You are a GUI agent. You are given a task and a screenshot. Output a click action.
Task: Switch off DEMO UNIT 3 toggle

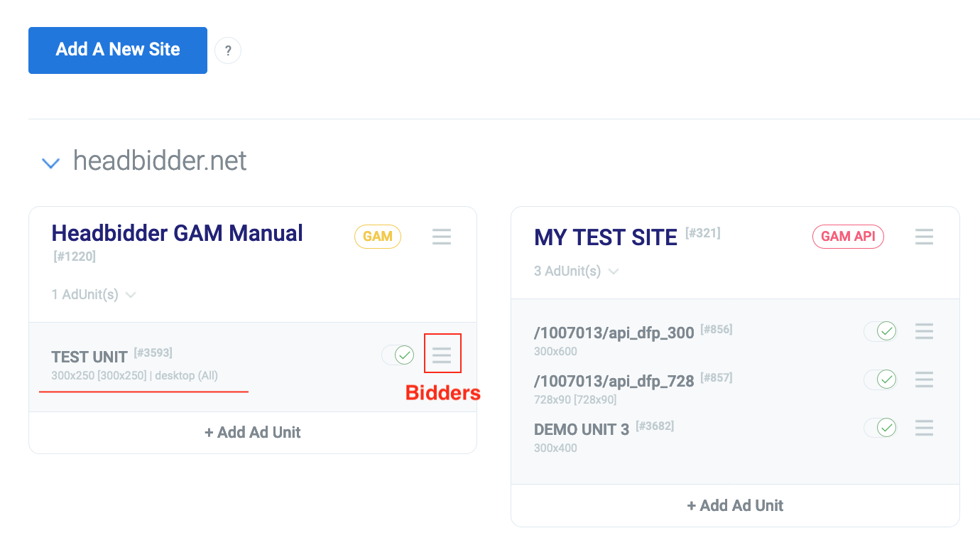pos(880,428)
